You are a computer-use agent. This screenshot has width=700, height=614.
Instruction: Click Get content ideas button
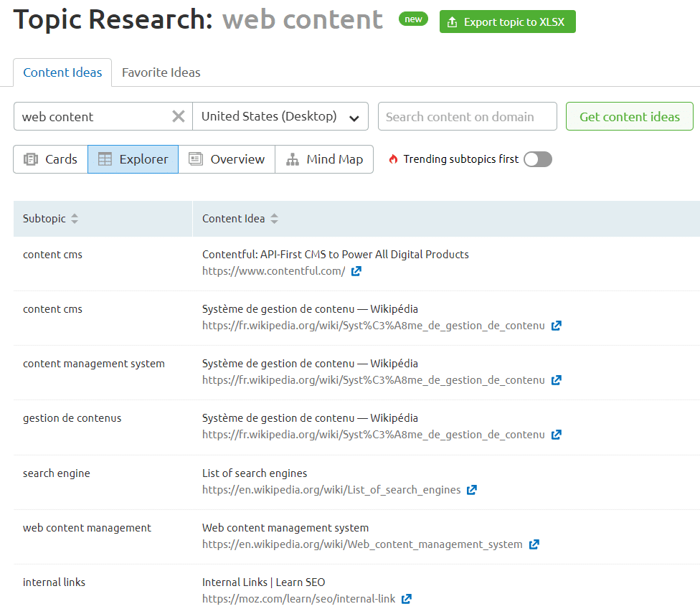629,116
